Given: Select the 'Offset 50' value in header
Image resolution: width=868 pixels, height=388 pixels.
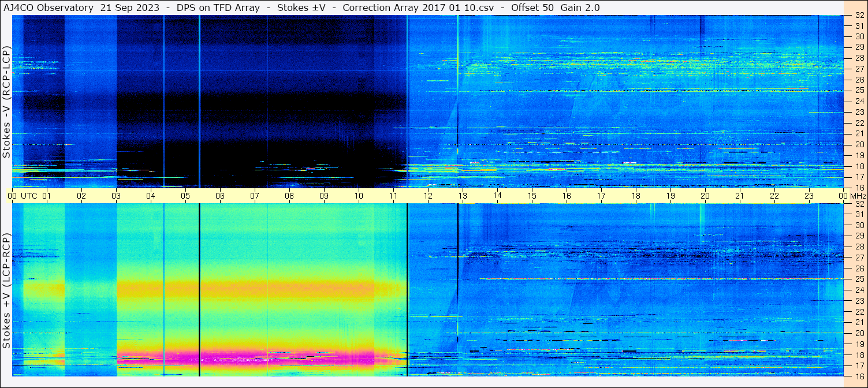Looking at the screenshot, I should point(532,8).
